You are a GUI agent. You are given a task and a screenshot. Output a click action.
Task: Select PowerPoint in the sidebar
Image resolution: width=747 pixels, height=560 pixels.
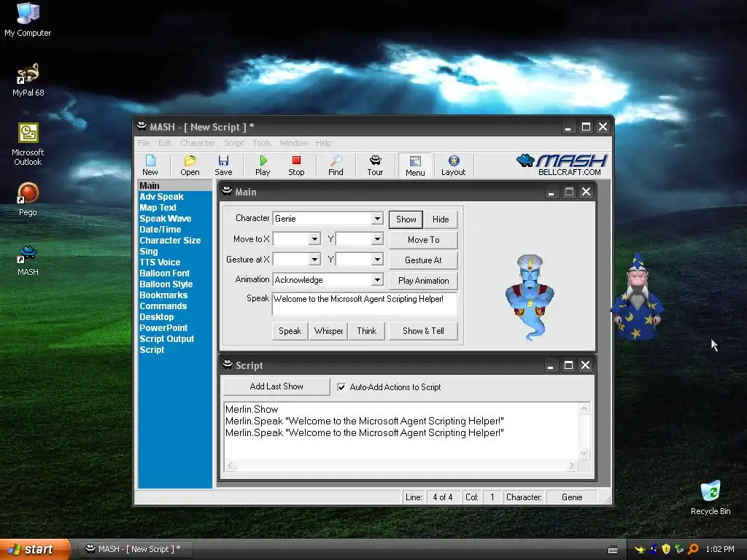[163, 327]
